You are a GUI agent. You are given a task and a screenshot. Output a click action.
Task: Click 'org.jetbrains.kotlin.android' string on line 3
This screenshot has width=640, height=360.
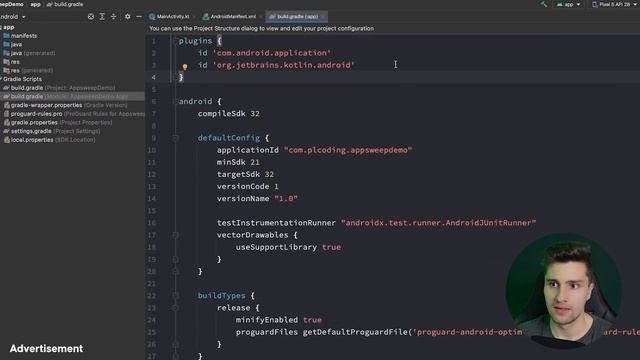point(284,65)
